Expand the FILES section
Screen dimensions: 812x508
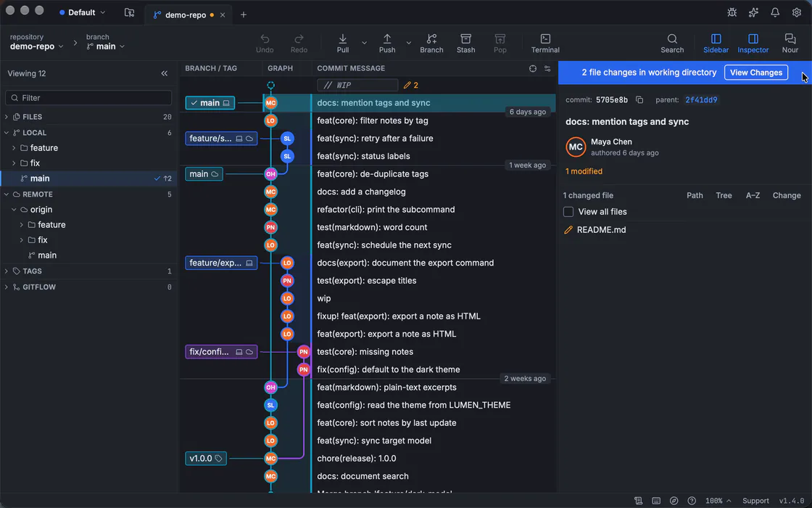click(7, 117)
